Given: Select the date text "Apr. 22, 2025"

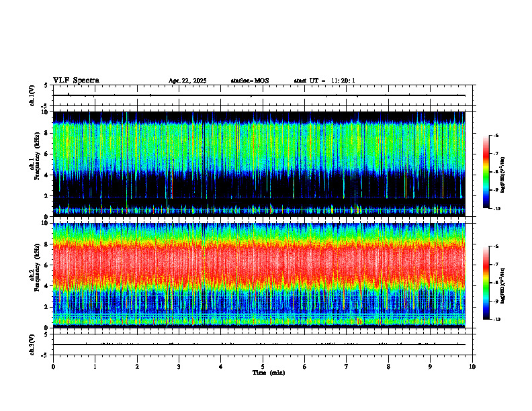Looking at the screenshot, I should 187,81.
